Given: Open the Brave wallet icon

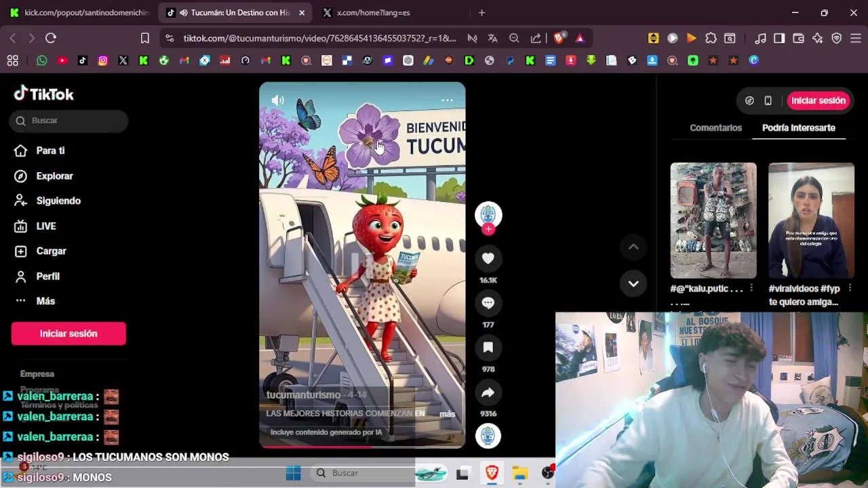Looking at the screenshot, I should tap(798, 39).
